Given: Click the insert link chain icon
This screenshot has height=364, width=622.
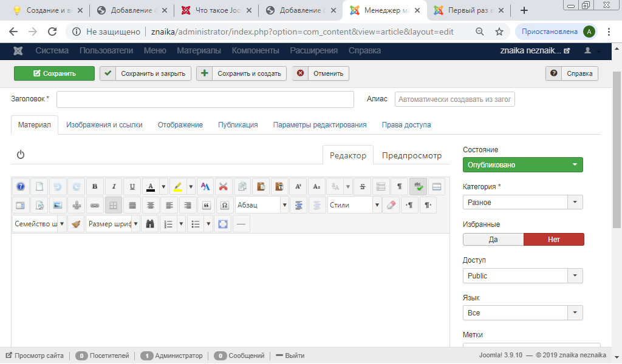Looking at the screenshot, I should point(95,205).
